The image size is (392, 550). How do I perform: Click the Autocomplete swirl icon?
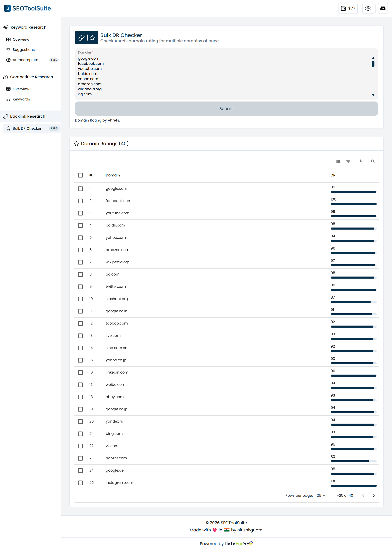(x=8, y=60)
